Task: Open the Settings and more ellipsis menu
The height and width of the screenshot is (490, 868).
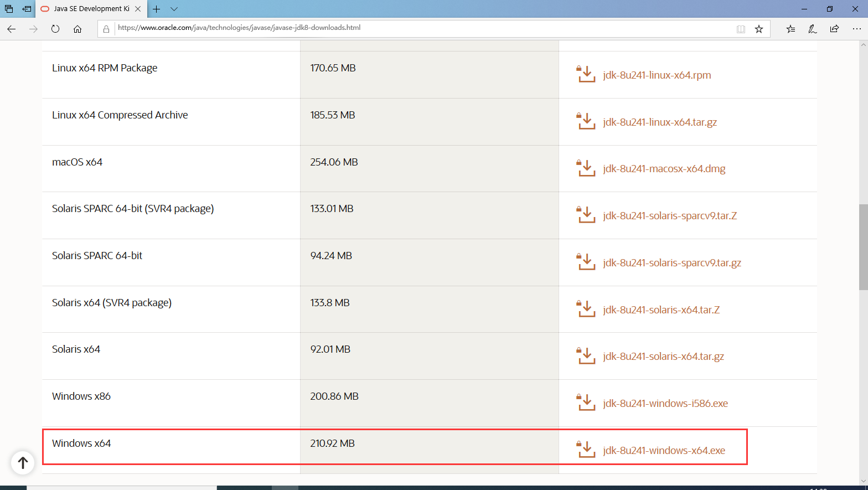Action: tap(856, 29)
